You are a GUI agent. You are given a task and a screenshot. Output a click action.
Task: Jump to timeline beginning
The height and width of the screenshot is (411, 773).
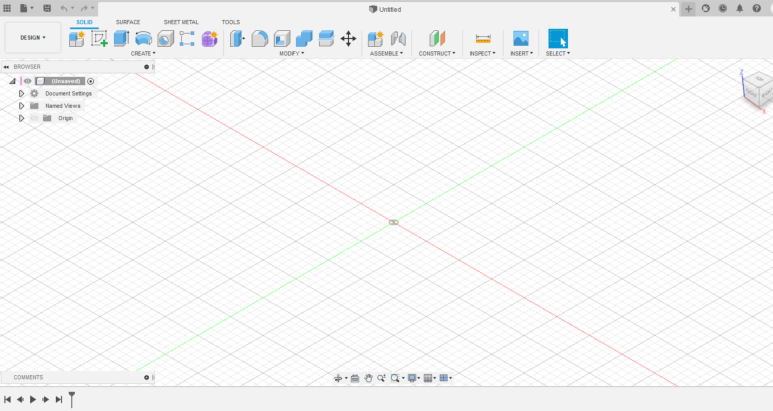(x=7, y=399)
